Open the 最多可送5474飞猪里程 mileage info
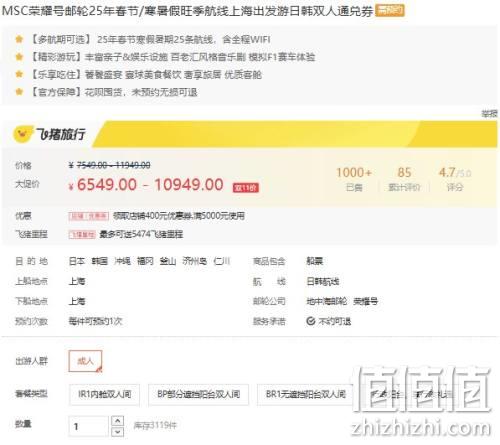This screenshot has height=445, width=500. [141, 234]
